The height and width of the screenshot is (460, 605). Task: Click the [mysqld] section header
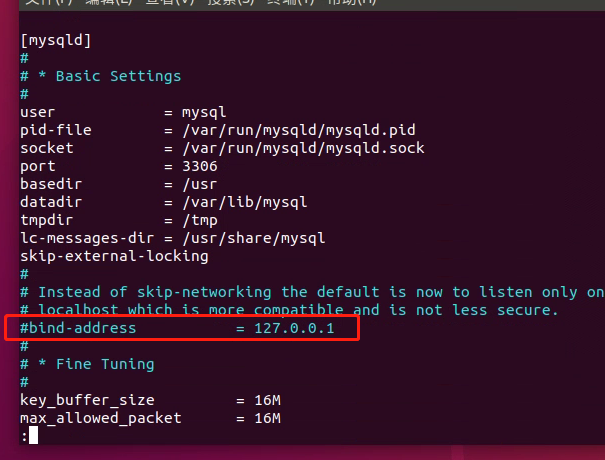(x=56, y=41)
